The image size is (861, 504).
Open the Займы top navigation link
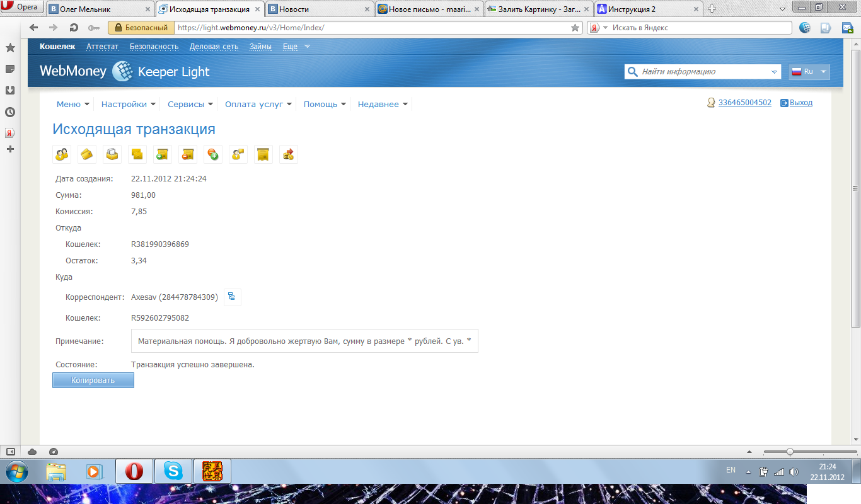[x=260, y=47]
